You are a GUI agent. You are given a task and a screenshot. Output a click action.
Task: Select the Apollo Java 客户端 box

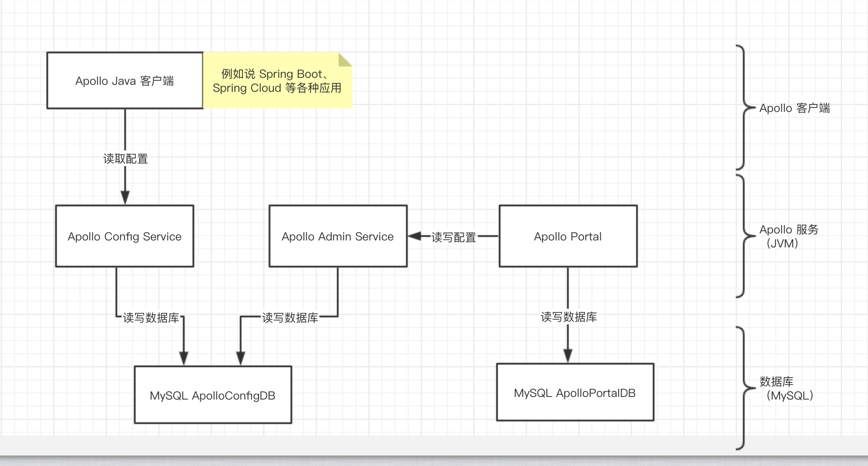pyautogui.click(x=125, y=81)
